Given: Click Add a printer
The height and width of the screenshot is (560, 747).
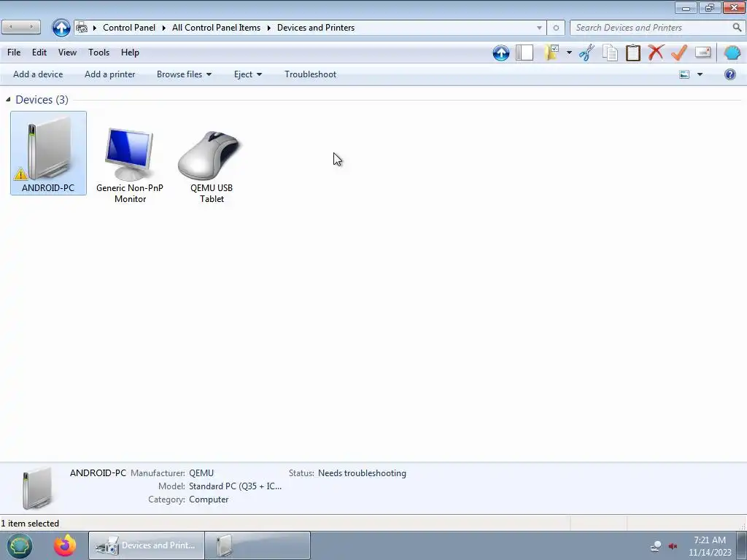Looking at the screenshot, I should click(109, 74).
